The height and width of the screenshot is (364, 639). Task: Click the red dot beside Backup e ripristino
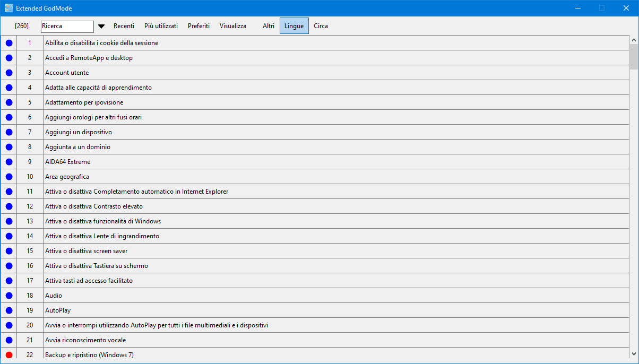click(x=9, y=355)
